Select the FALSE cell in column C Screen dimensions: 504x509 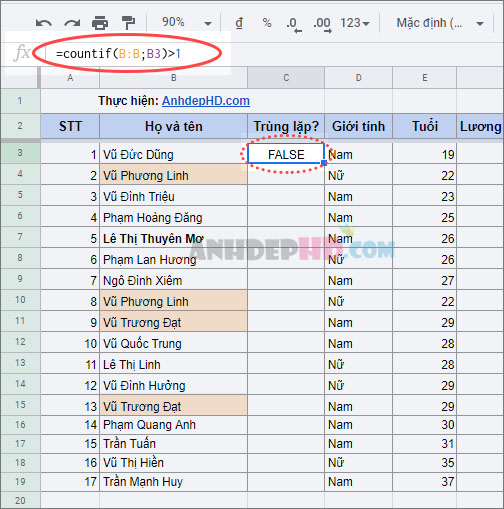(286, 154)
